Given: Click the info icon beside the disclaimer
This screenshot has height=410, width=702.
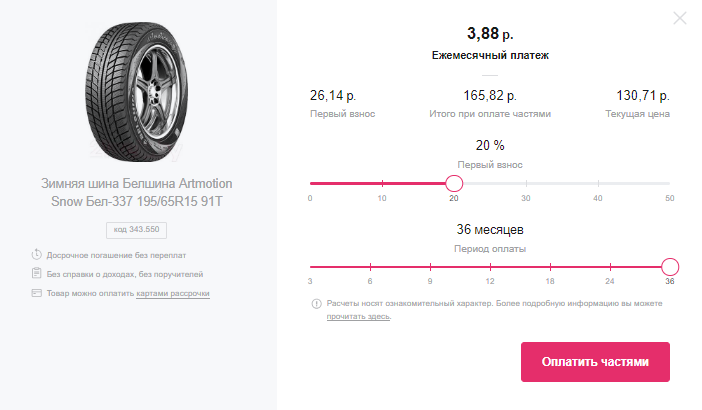Looking at the screenshot, I should 315,303.
